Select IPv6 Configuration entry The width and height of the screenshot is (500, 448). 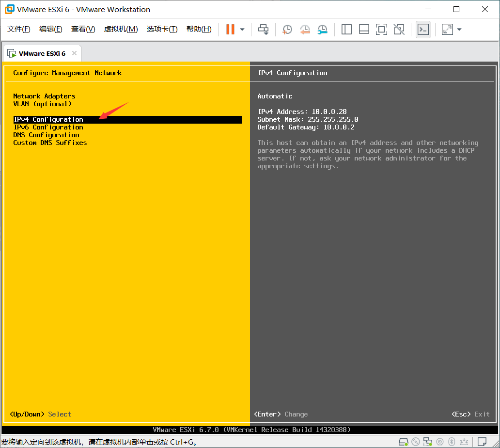pos(48,127)
